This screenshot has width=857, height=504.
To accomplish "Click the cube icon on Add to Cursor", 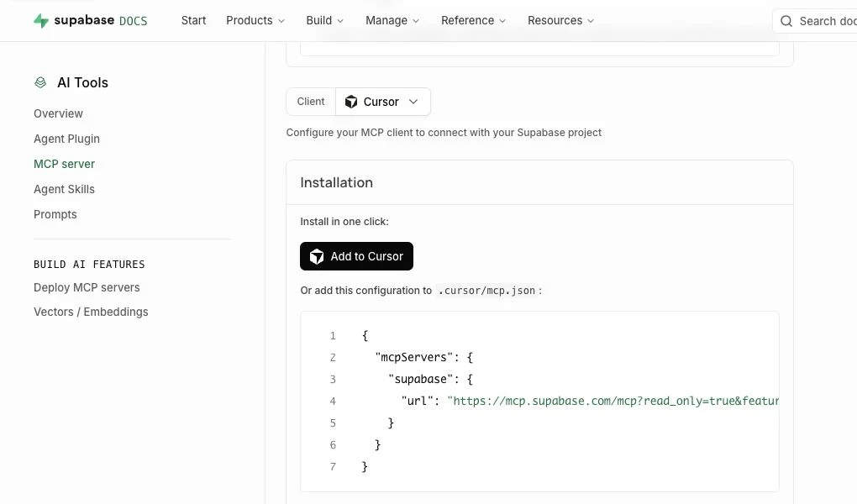I will 317,256.
